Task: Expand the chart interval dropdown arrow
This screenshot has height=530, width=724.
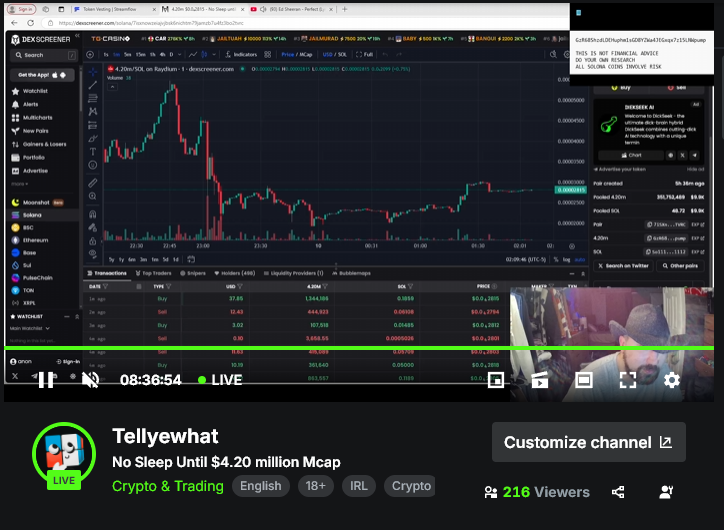Action: (180, 54)
